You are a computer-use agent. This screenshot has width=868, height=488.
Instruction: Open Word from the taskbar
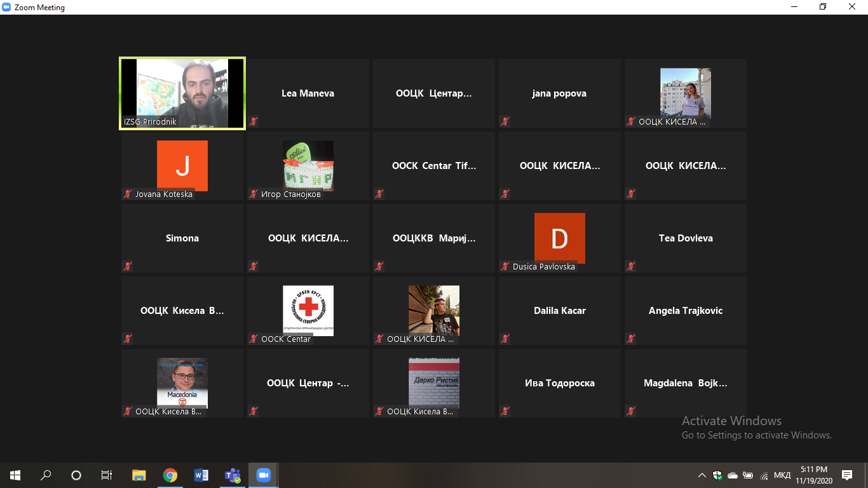(x=201, y=475)
